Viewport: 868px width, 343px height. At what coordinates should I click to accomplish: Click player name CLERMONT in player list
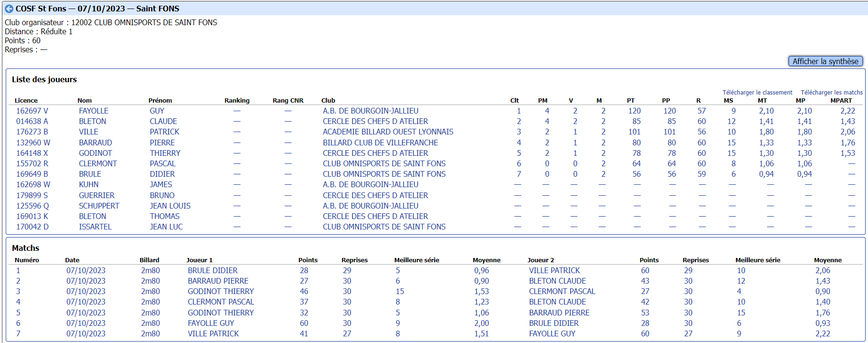coord(98,163)
